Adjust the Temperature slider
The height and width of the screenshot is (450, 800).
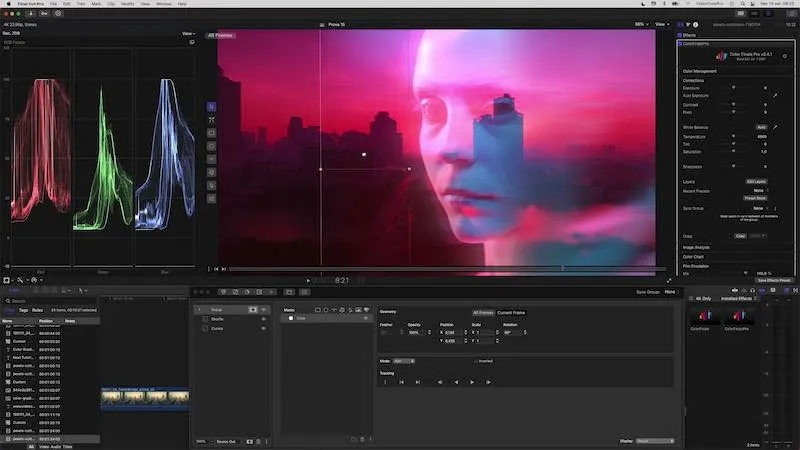click(x=735, y=136)
